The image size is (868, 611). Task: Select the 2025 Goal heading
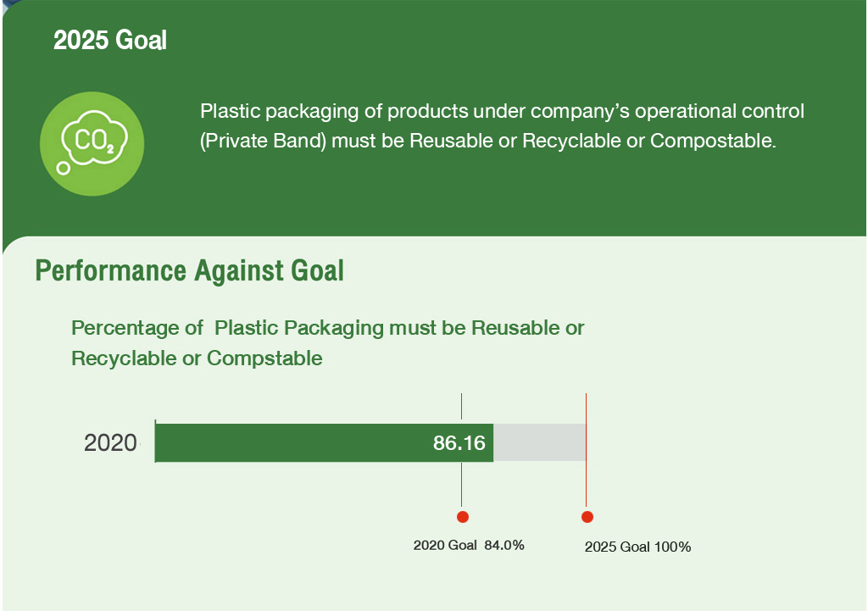tap(110, 40)
